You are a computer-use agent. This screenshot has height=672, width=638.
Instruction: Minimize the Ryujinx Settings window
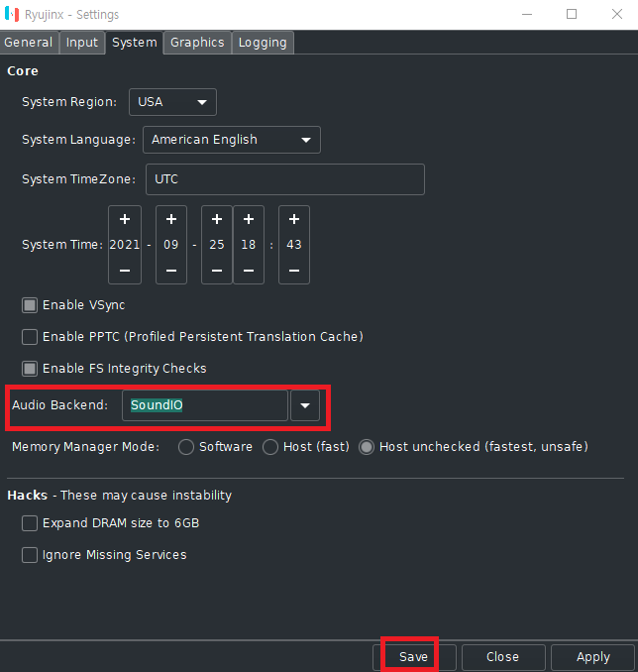(527, 14)
